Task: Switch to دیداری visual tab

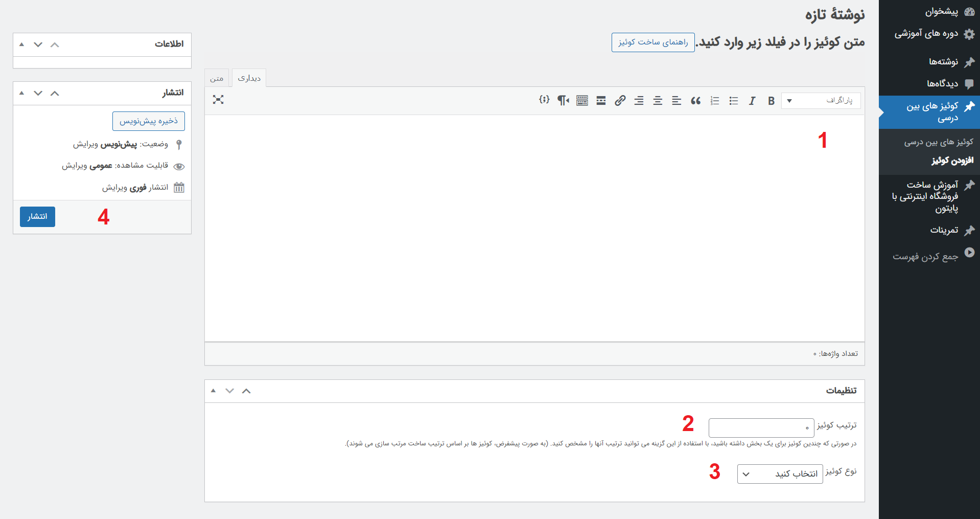Action: click(x=249, y=78)
